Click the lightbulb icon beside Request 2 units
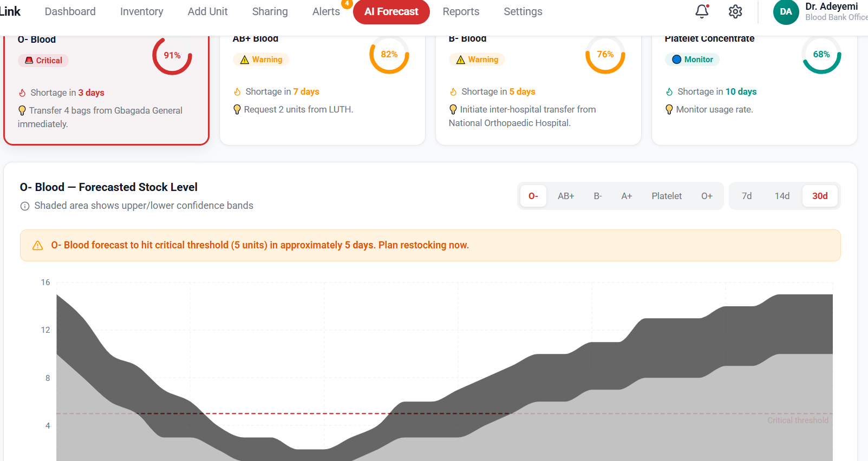The height and width of the screenshot is (461, 868). (237, 109)
